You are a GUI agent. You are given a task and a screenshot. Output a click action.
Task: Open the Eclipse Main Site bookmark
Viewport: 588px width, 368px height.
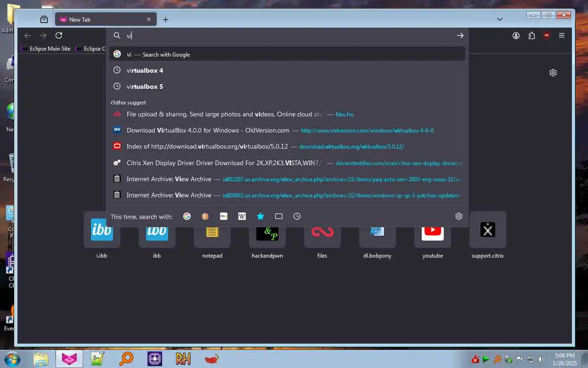click(46, 48)
